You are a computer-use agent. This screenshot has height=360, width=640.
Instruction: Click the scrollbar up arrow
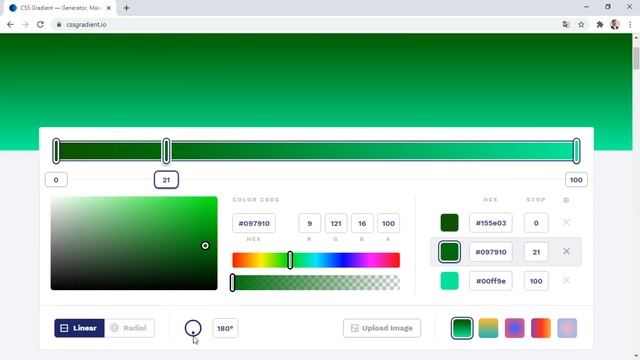click(636, 37)
